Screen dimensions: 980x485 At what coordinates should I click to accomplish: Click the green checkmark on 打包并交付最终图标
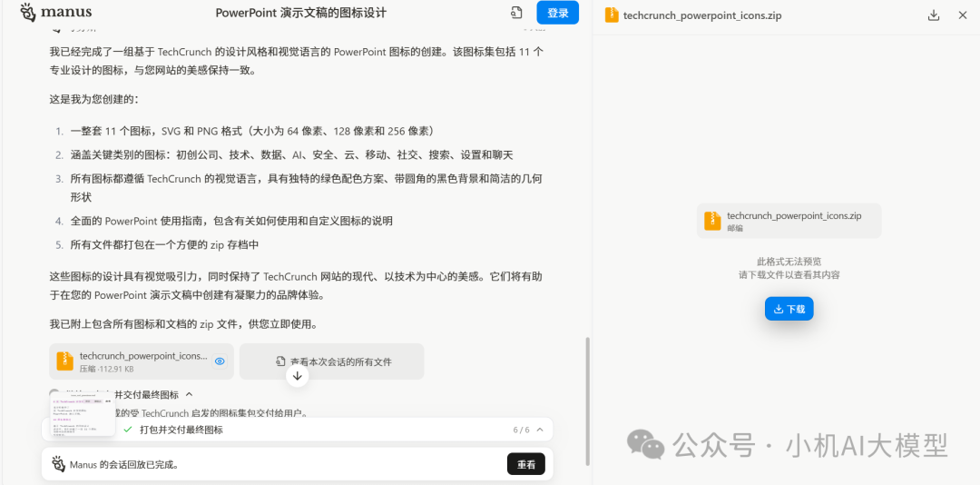tap(128, 430)
